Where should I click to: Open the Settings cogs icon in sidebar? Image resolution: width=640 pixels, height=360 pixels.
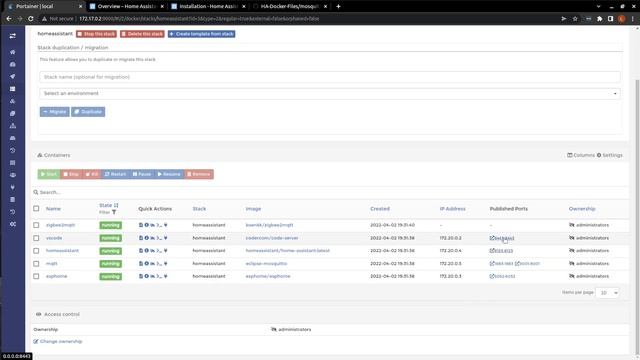(x=13, y=224)
